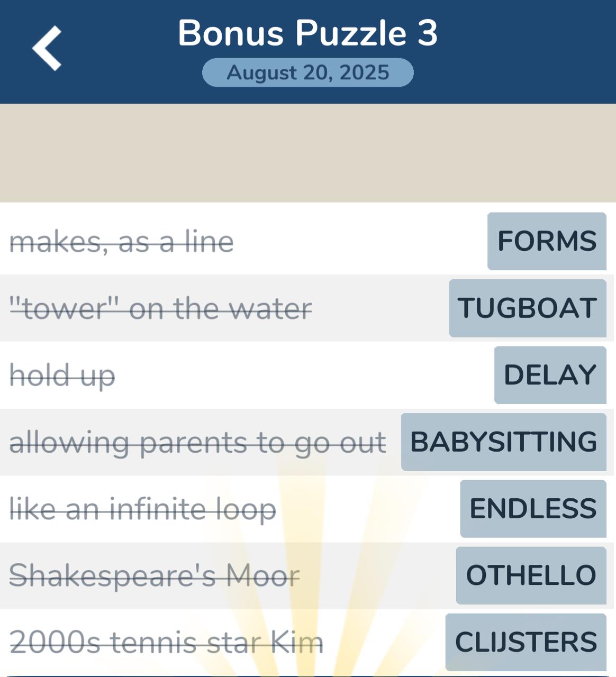Select clue "allowing parents to go out"

pos(198,443)
